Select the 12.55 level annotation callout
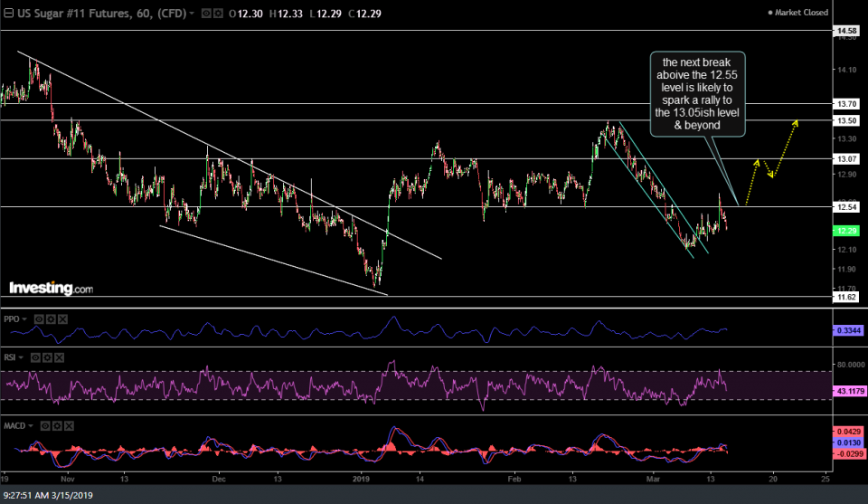 (697, 94)
